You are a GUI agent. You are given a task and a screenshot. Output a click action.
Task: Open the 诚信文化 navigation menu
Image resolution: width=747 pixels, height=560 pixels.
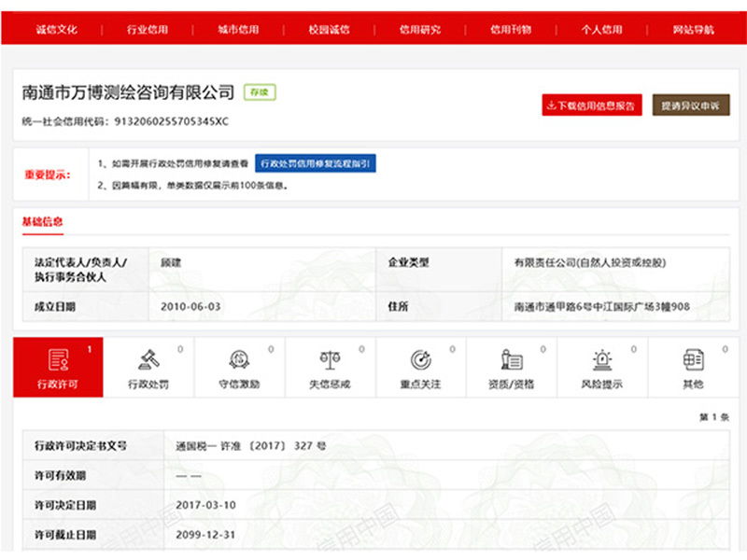click(57, 30)
